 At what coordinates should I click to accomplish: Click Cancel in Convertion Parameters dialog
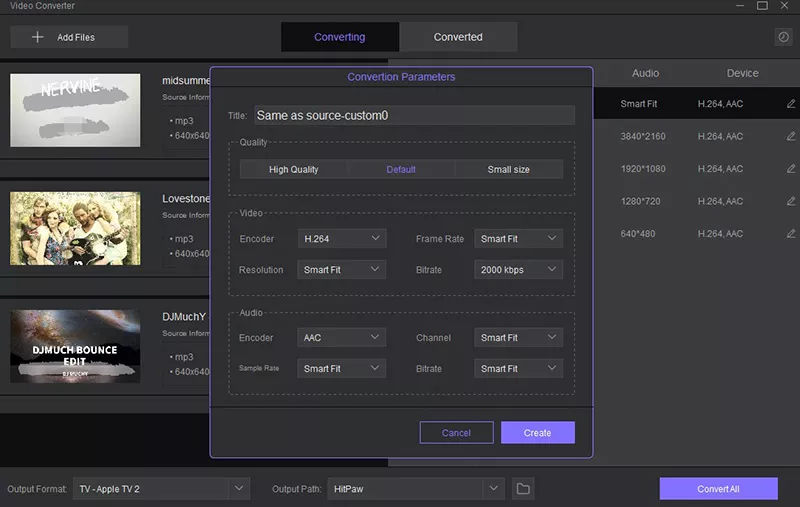pyautogui.click(x=456, y=433)
